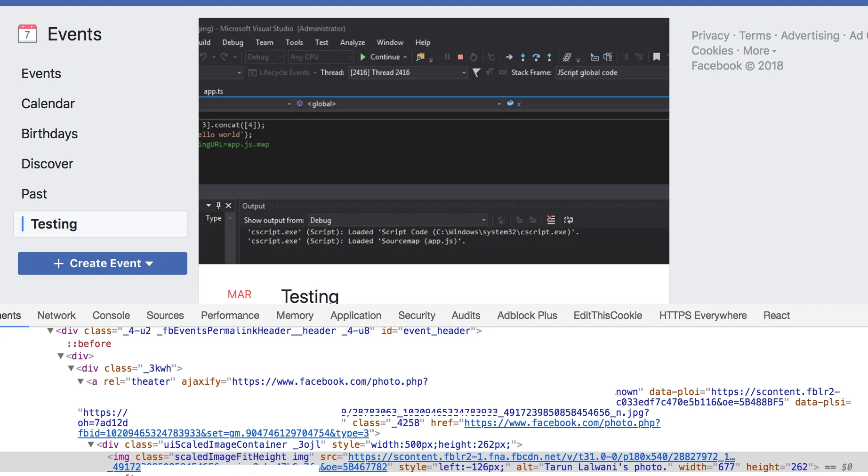Click the href facebook.com/photo.php link in the DOM
Screen dimensions: 868x476
coord(563,423)
